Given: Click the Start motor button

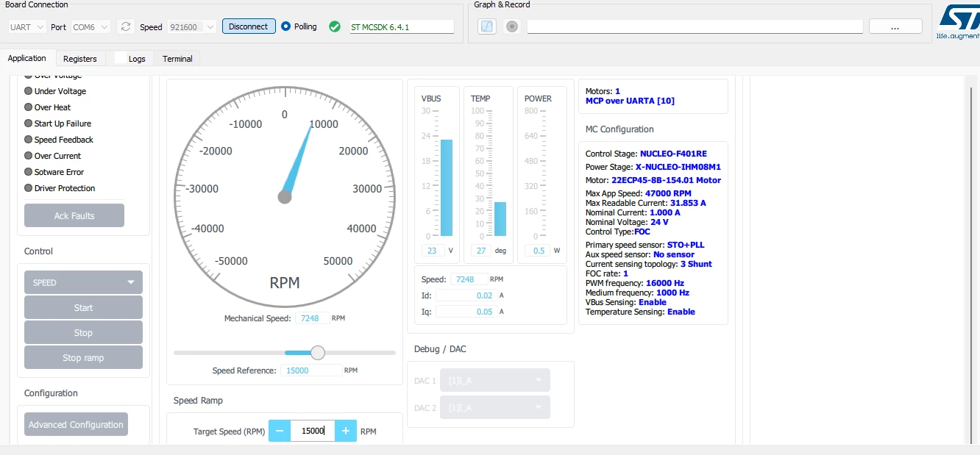Looking at the screenshot, I should [x=83, y=307].
